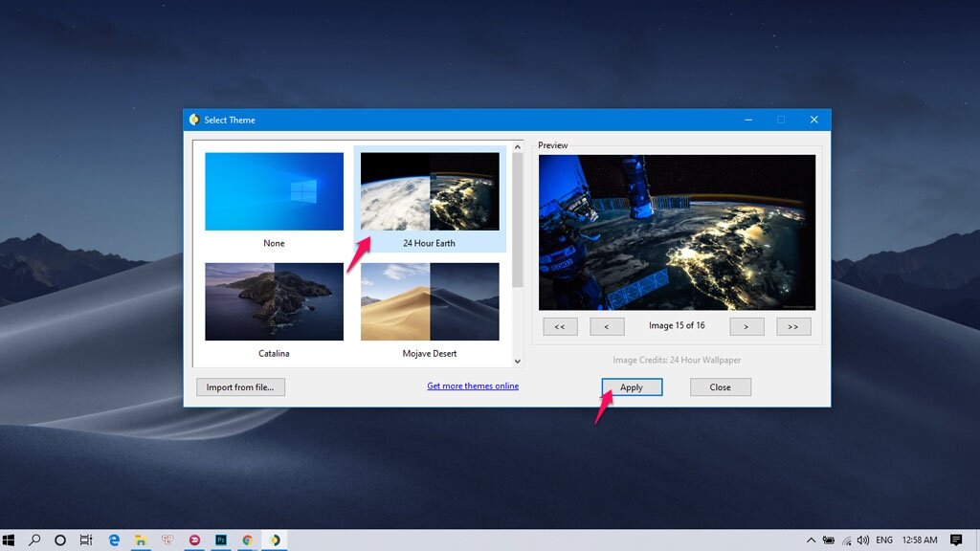Select the Mojave Desert theme
Image resolution: width=980 pixels, height=551 pixels.
click(x=430, y=301)
